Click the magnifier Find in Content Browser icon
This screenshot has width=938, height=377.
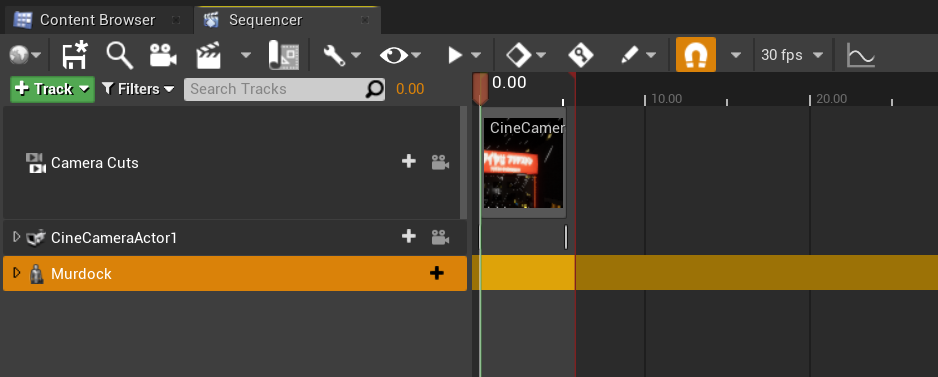[120, 55]
